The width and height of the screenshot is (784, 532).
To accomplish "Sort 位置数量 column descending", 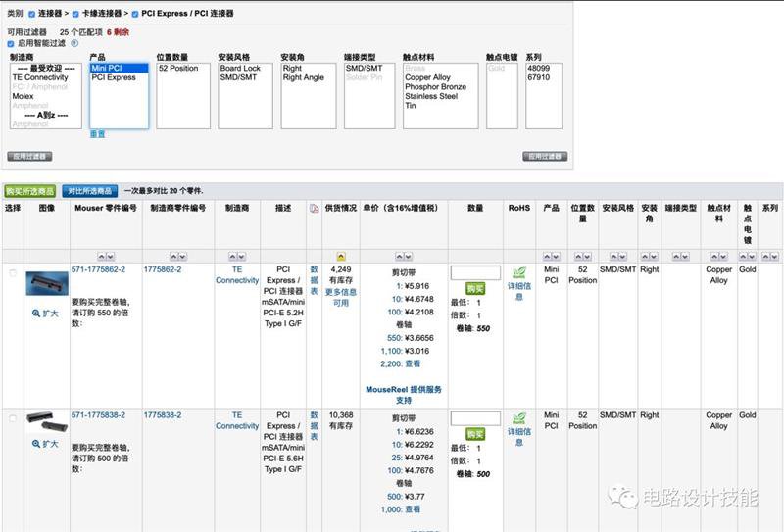I will [587, 257].
